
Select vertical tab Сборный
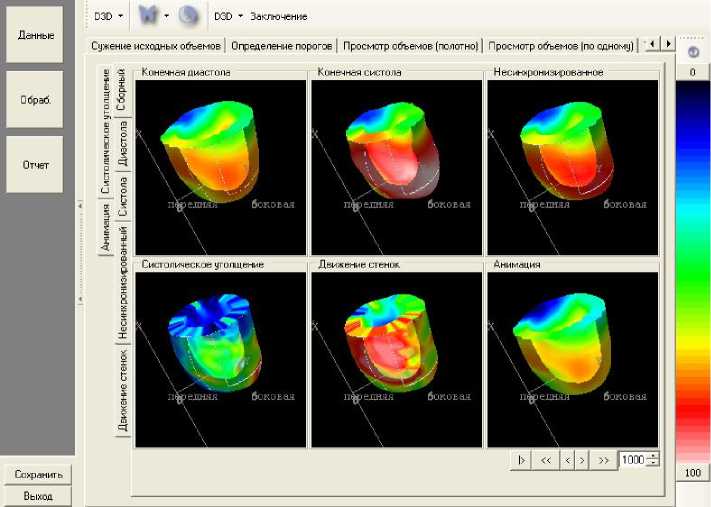point(122,89)
